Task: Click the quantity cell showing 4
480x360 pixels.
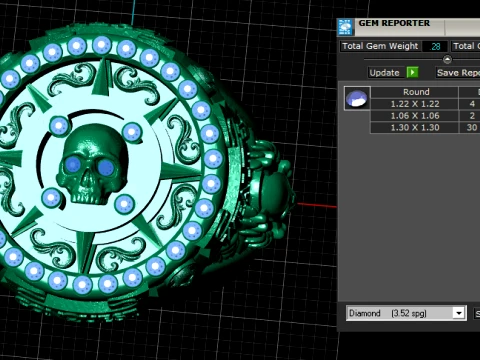Action: coord(471,104)
